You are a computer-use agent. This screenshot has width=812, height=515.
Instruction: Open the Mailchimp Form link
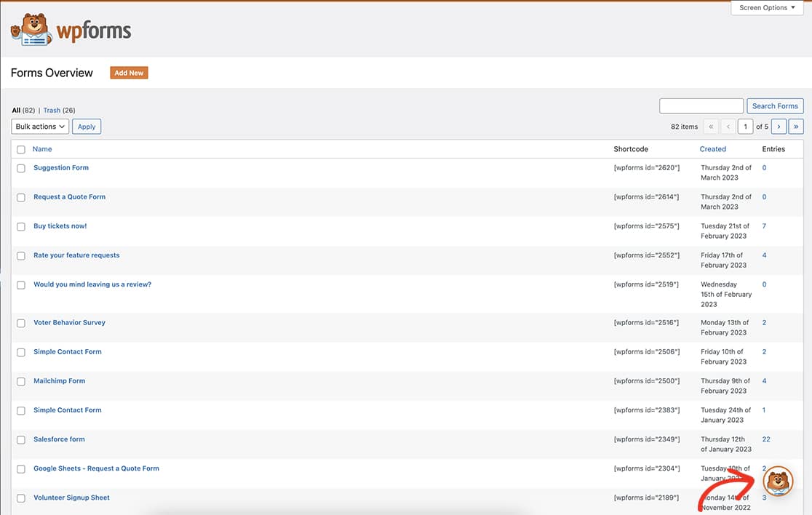[x=60, y=380]
